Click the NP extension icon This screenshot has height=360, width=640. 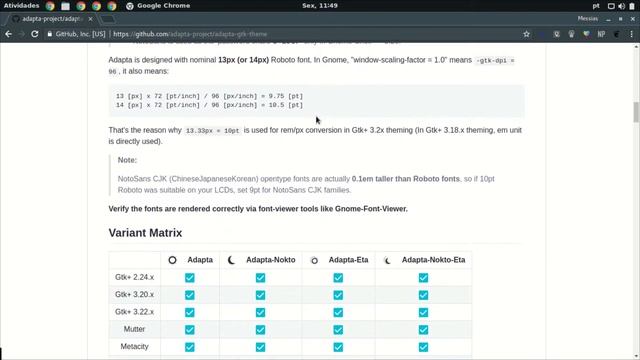[x=601, y=34]
